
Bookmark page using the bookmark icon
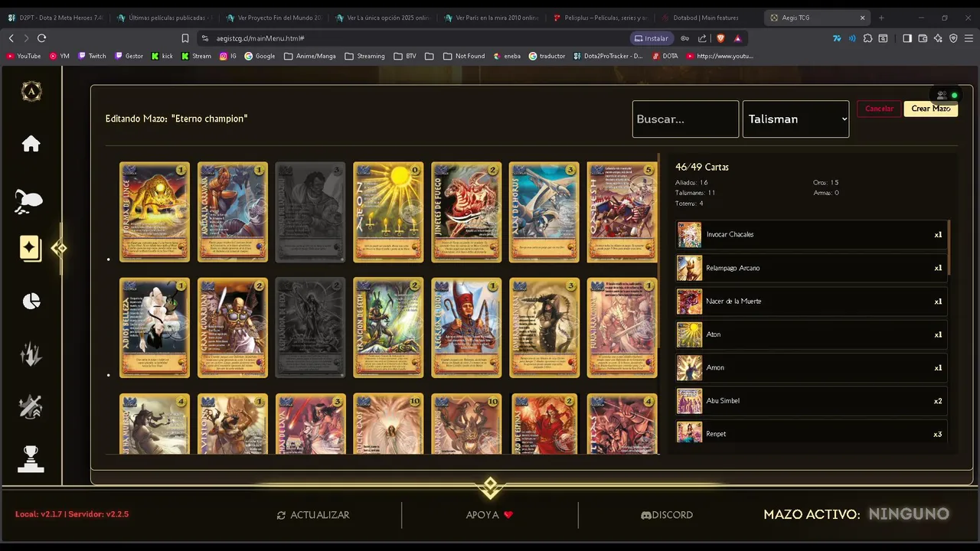pyautogui.click(x=185, y=38)
